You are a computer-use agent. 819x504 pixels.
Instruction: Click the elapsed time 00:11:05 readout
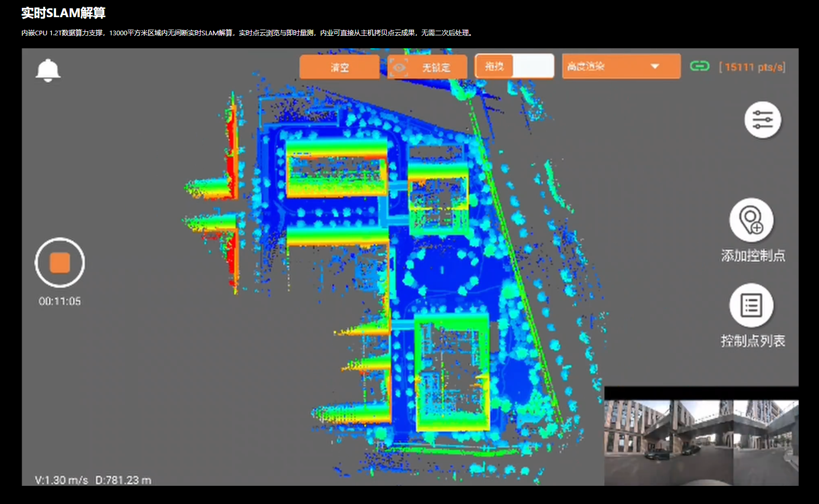[60, 301]
